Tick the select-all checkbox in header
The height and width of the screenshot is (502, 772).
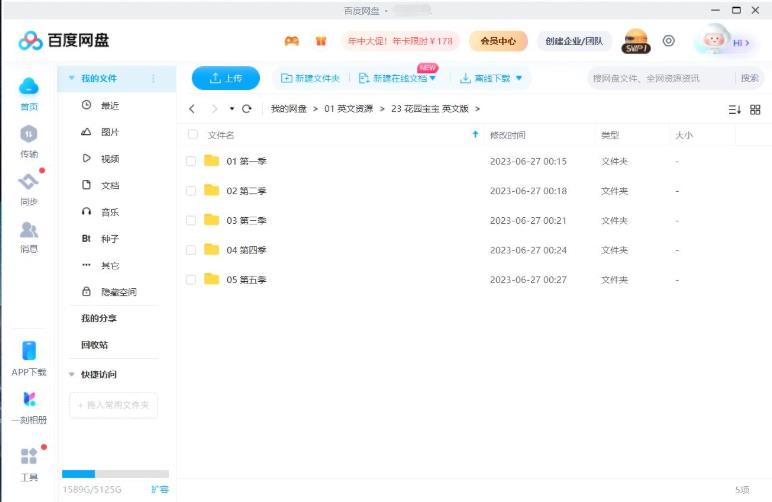point(193,134)
